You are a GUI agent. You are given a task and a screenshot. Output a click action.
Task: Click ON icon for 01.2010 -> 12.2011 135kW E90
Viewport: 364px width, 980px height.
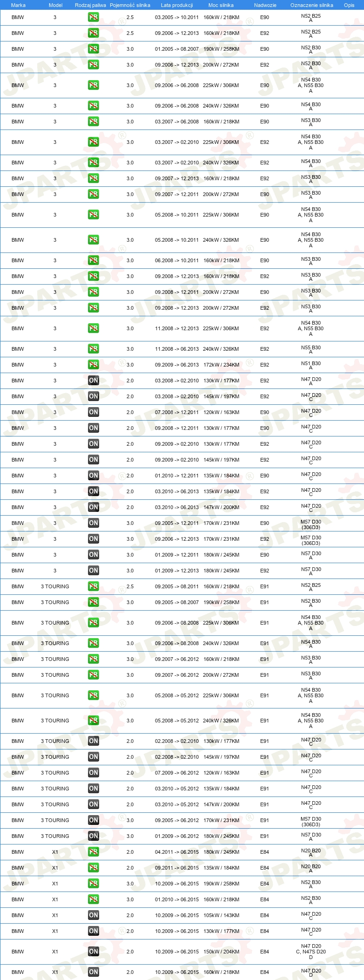click(93, 476)
